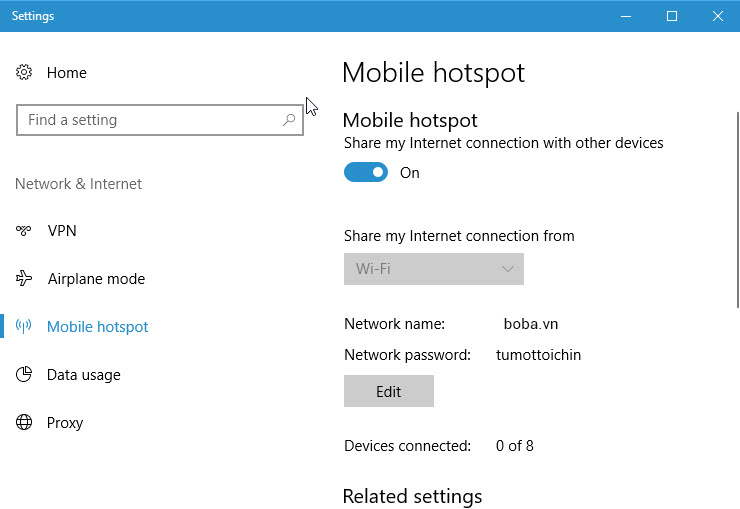Click the network name boba.vn

click(x=531, y=324)
